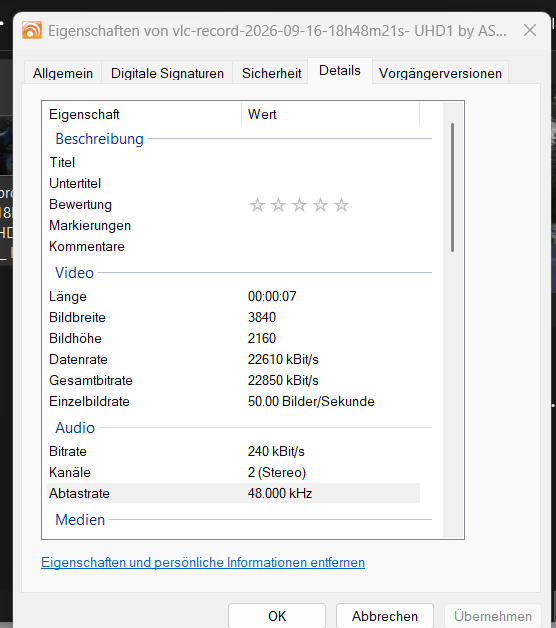The height and width of the screenshot is (628, 556).
Task: Click the Markierungen value field
Action: tap(332, 225)
